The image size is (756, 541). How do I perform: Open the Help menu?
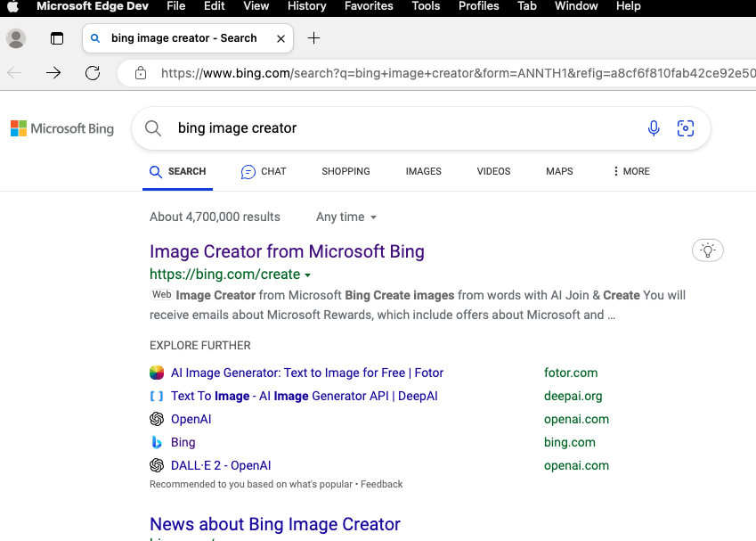629,6
